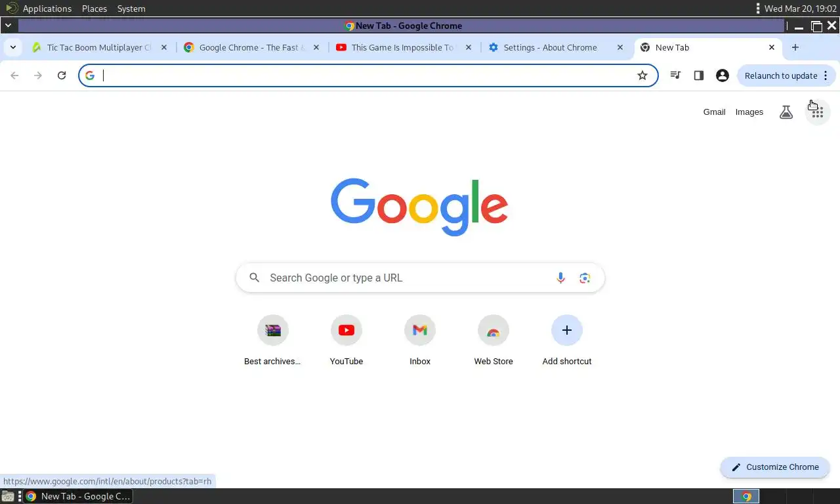Click the three-dot indicator beside the clock

coord(758,9)
